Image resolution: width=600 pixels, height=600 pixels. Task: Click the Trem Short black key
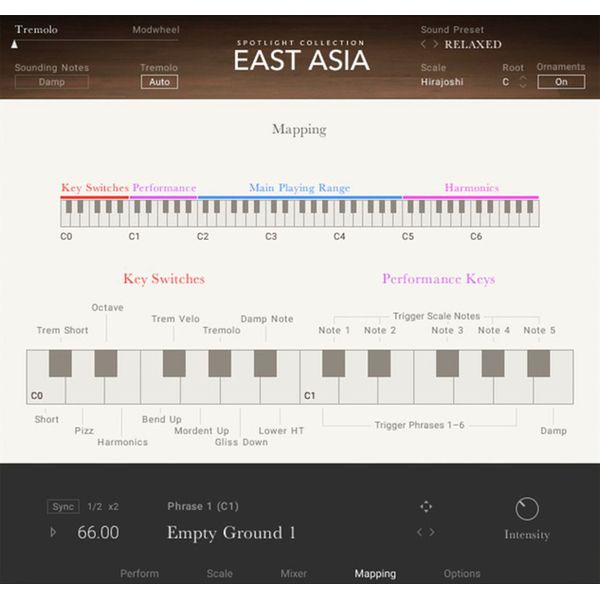(60, 363)
